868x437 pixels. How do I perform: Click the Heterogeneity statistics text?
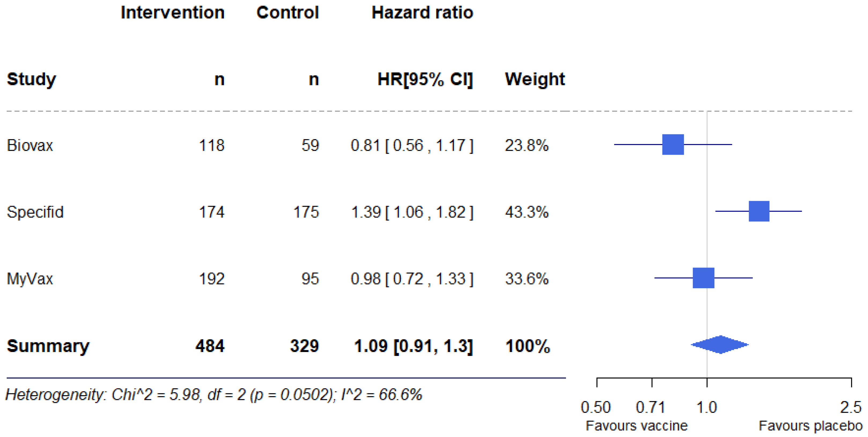click(x=214, y=395)
